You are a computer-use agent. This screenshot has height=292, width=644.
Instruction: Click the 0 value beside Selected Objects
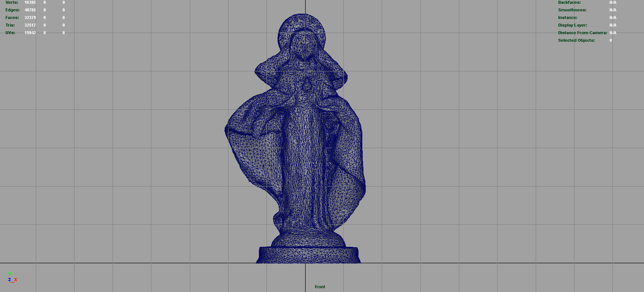(x=611, y=40)
